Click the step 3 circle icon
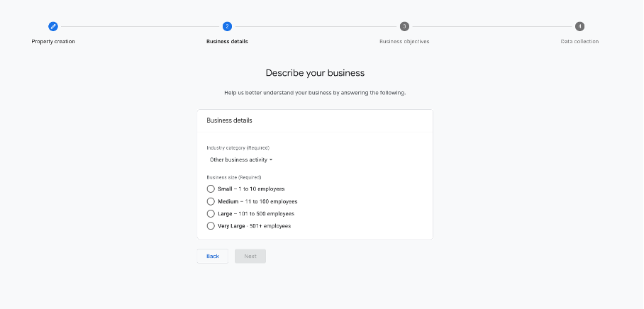Image resolution: width=644 pixels, height=309 pixels. [404, 26]
